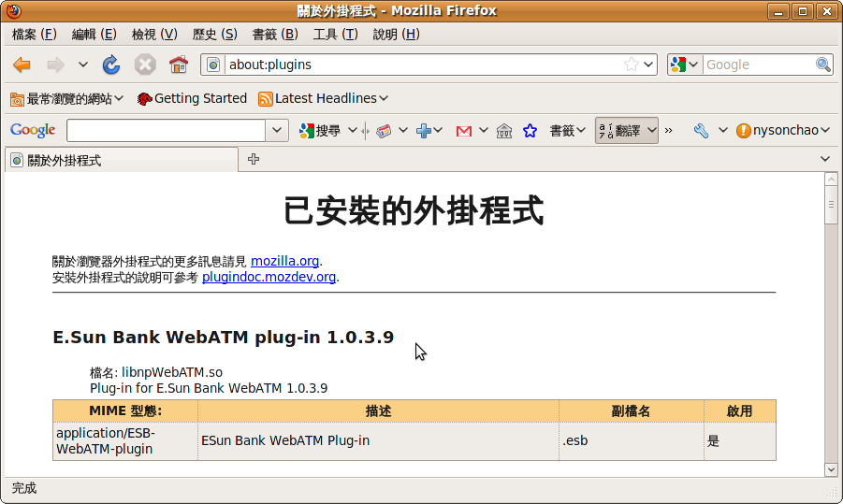Open the 搜尋 button dropdown arrow
Viewport: 843px width, 504px height.
coord(352,131)
